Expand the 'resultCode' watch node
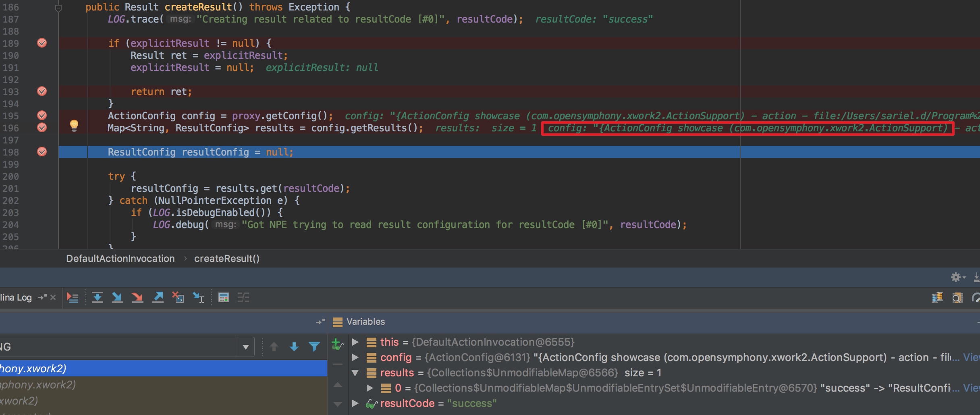 tap(355, 403)
